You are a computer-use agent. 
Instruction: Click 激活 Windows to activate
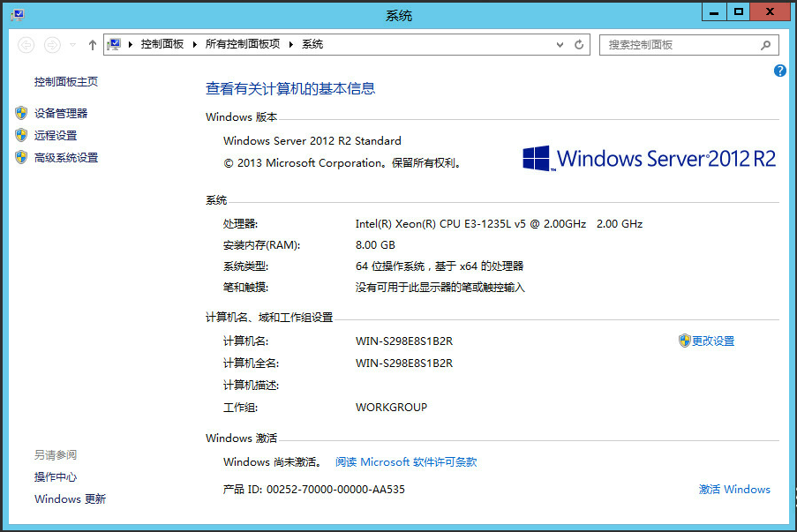(x=734, y=489)
